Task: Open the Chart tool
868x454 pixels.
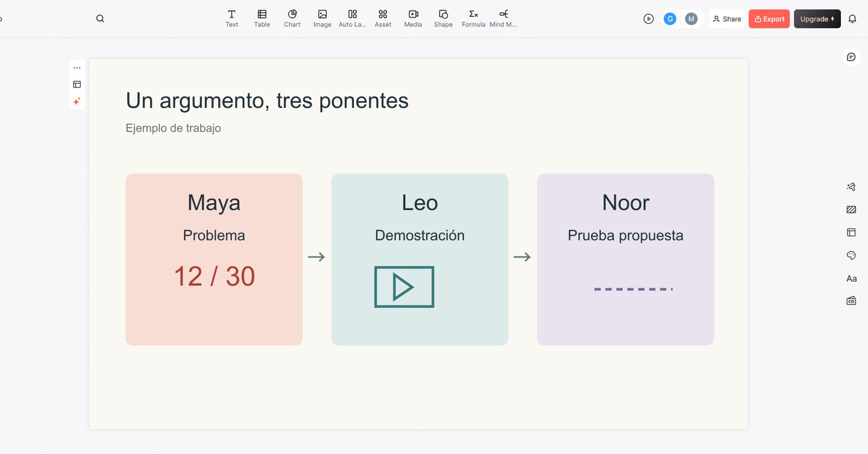Action: coord(292,19)
